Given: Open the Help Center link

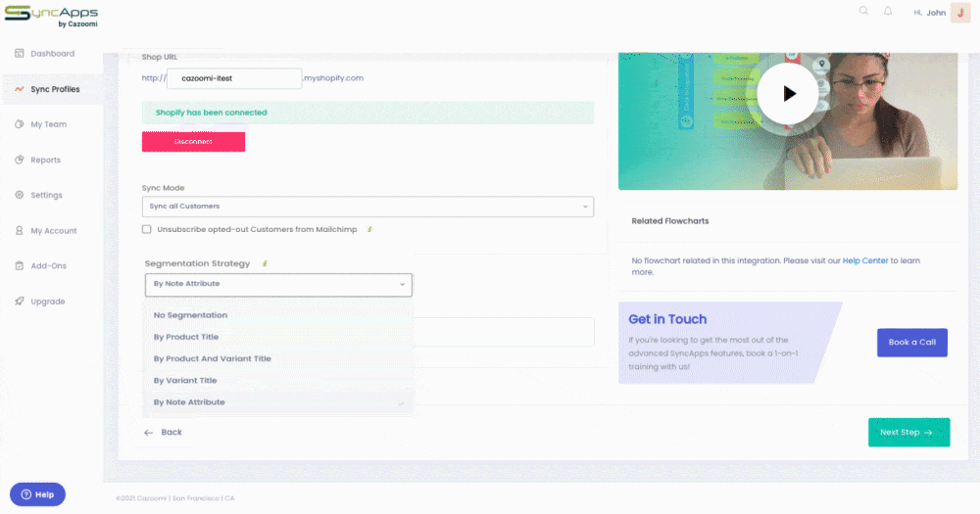Looking at the screenshot, I should (x=865, y=260).
